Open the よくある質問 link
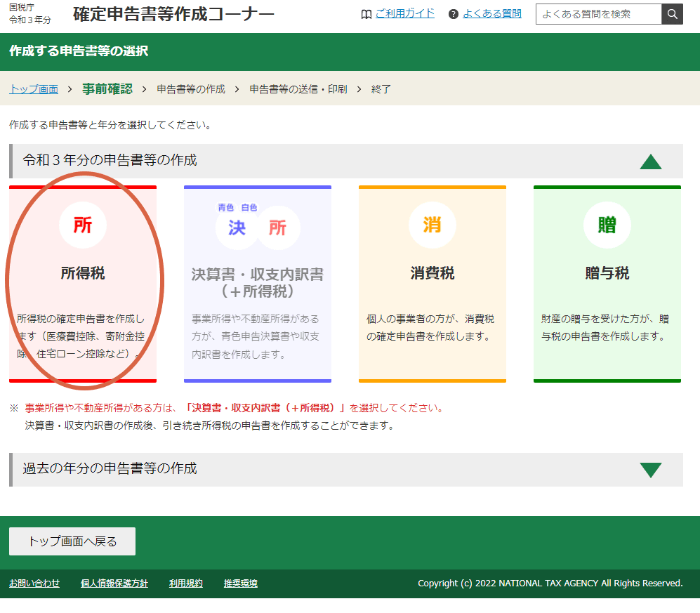Viewport: 700px width, 613px height. (x=492, y=14)
